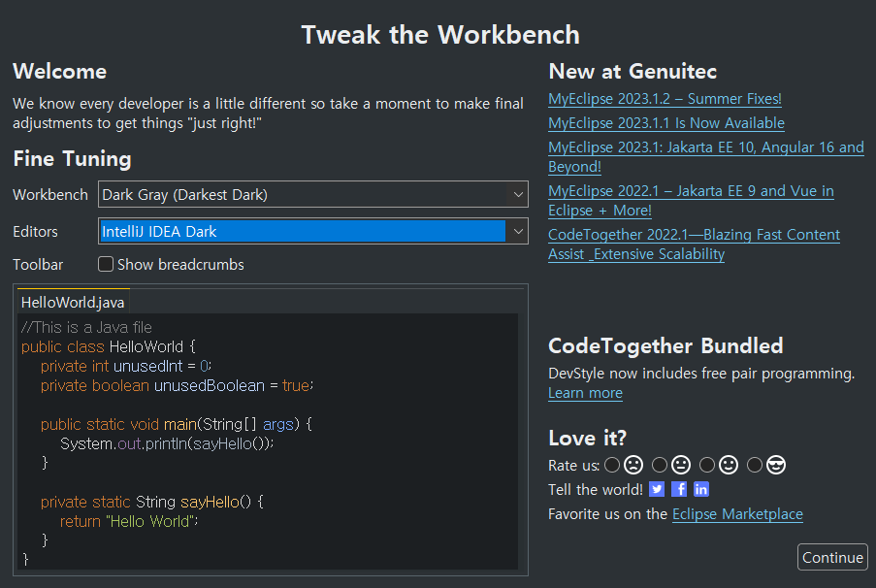Share on Twitter icon

click(x=657, y=489)
